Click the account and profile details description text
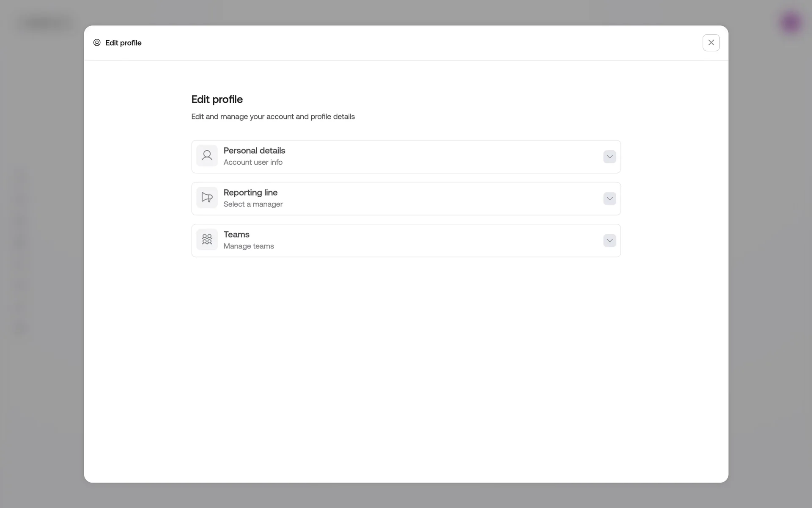This screenshot has height=508, width=812. tap(273, 116)
